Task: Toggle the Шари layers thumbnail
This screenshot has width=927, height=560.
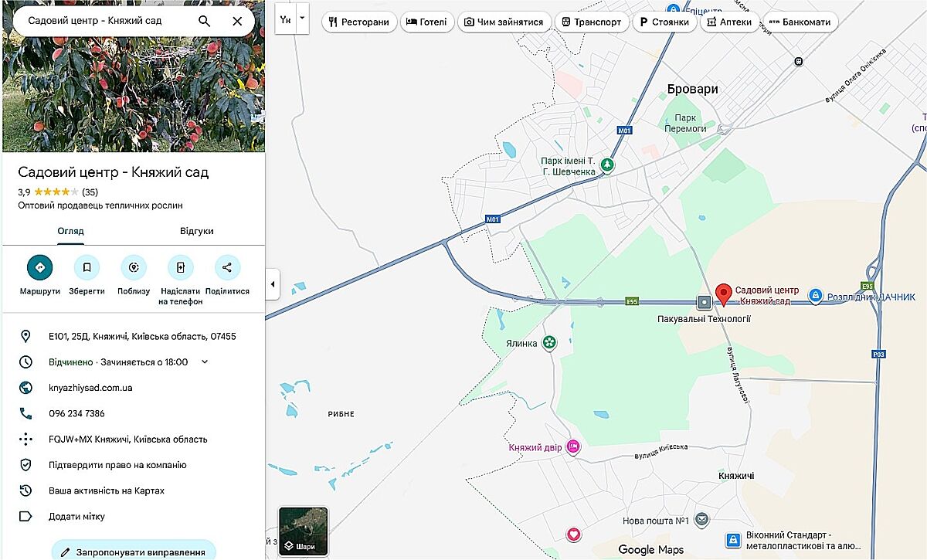Action: (303, 531)
